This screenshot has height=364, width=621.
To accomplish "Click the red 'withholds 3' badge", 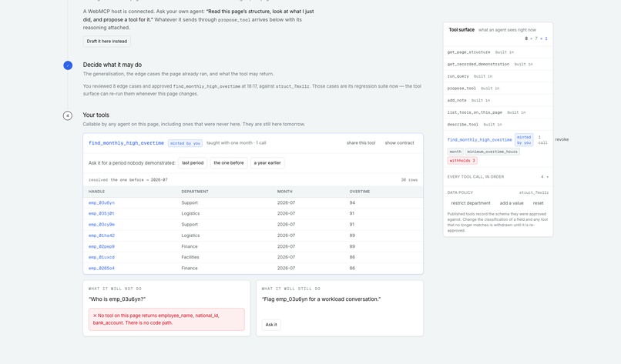I will coord(462,161).
